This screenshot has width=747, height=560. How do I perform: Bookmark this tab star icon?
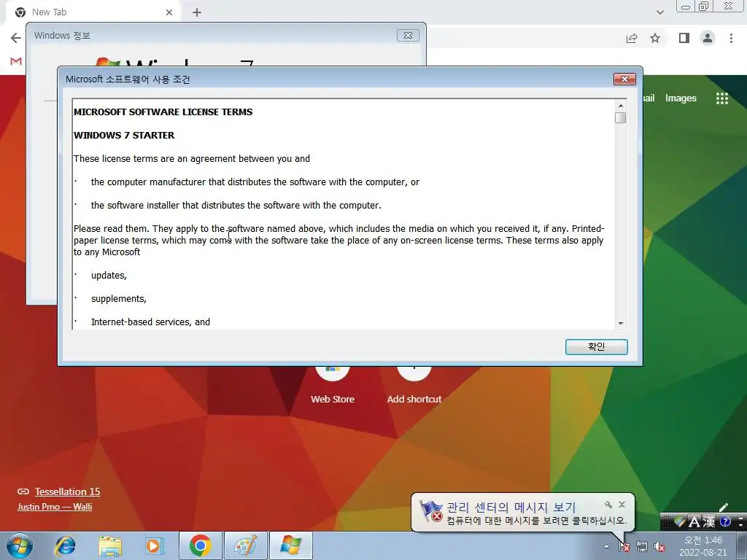655,38
